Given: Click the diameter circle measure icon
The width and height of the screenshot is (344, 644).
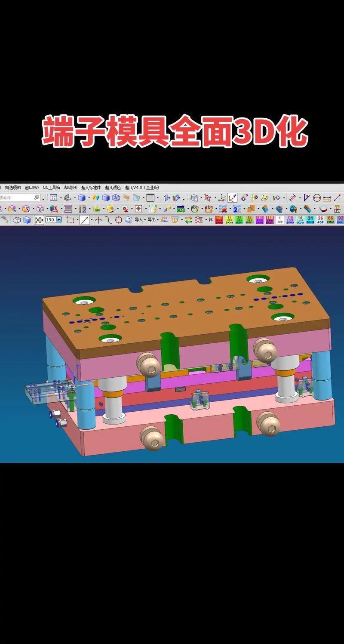Looking at the screenshot, I should (x=317, y=198).
